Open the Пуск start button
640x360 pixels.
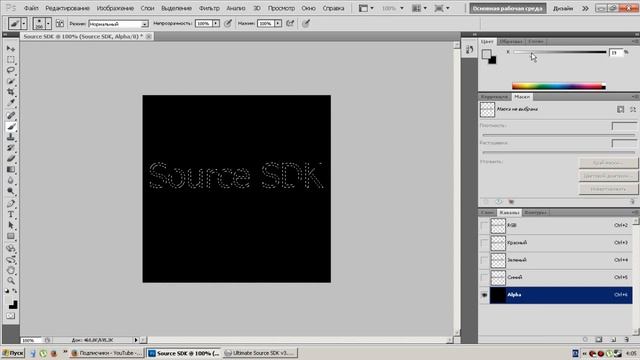(x=13, y=353)
